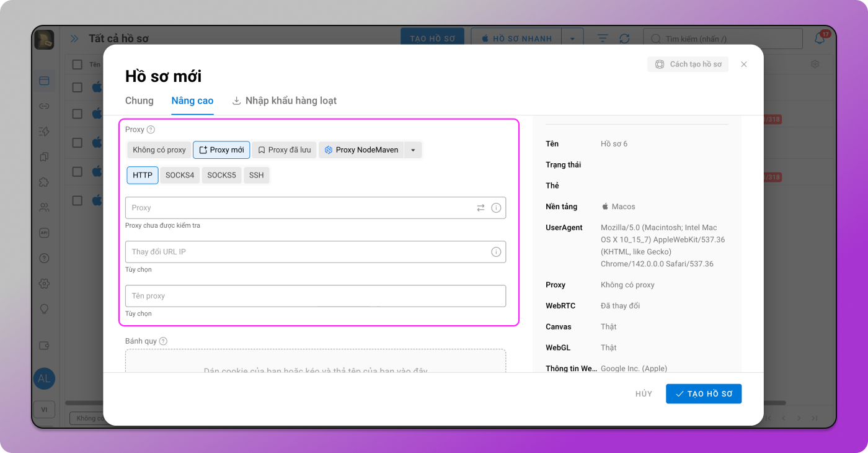Click info icon in Thay đổi URL IP field

pyautogui.click(x=496, y=252)
